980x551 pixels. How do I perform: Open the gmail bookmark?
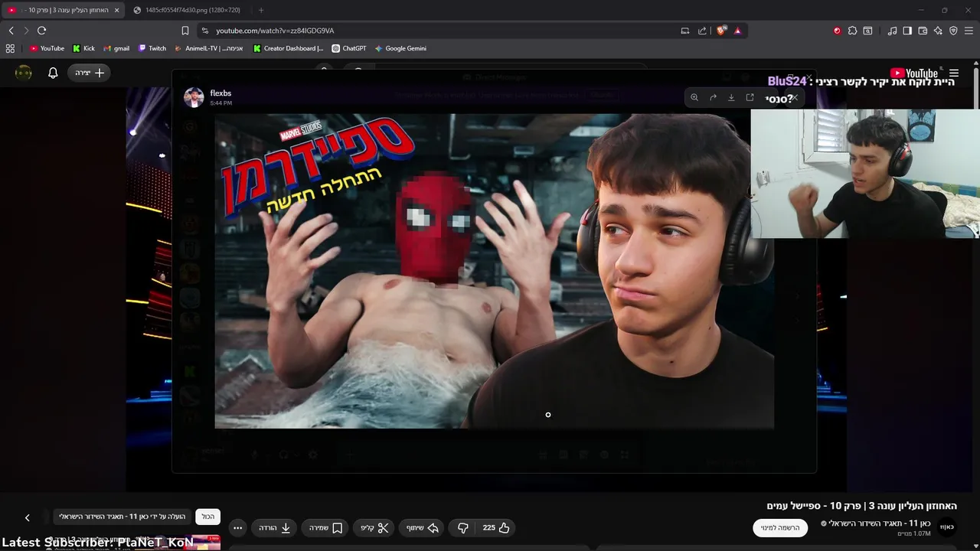coord(116,48)
